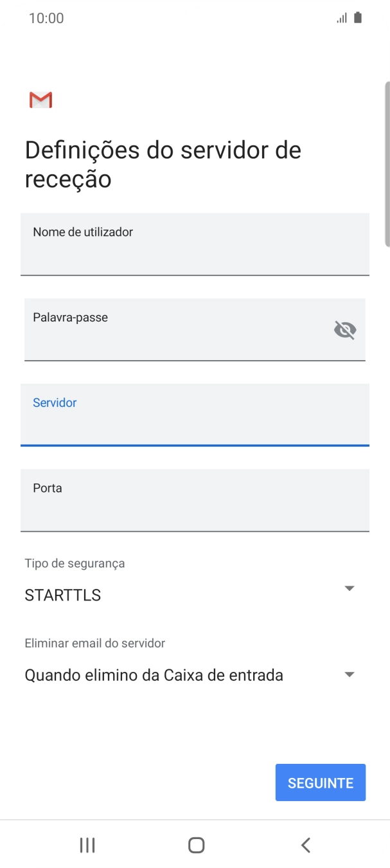Change STARTTLS security type via its dropdown arrow

(349, 588)
